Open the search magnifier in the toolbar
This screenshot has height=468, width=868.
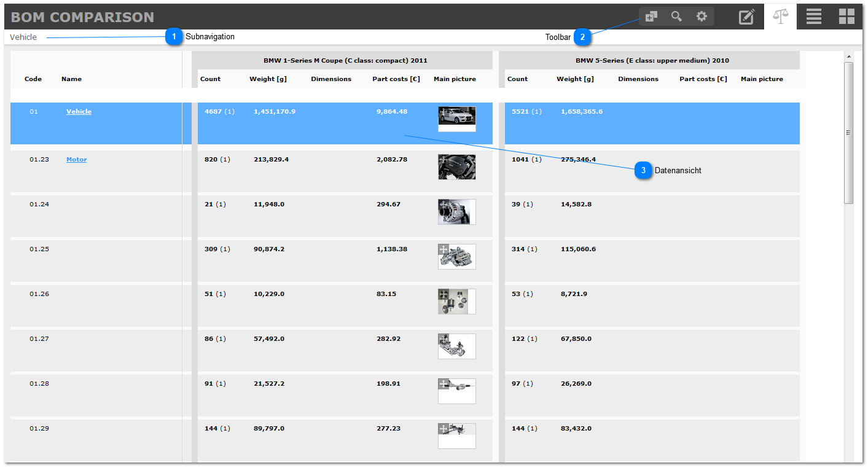pos(676,17)
